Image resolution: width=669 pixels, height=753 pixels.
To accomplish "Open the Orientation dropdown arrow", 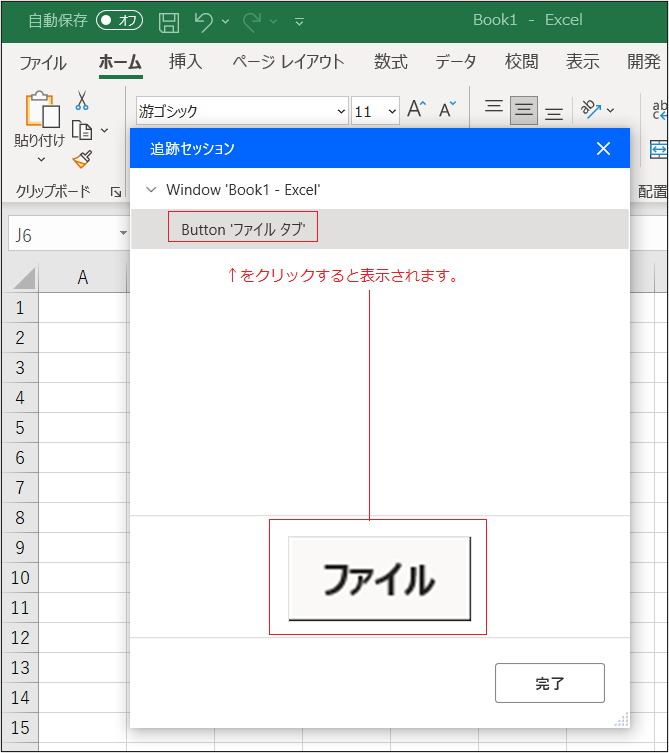I will coord(610,110).
